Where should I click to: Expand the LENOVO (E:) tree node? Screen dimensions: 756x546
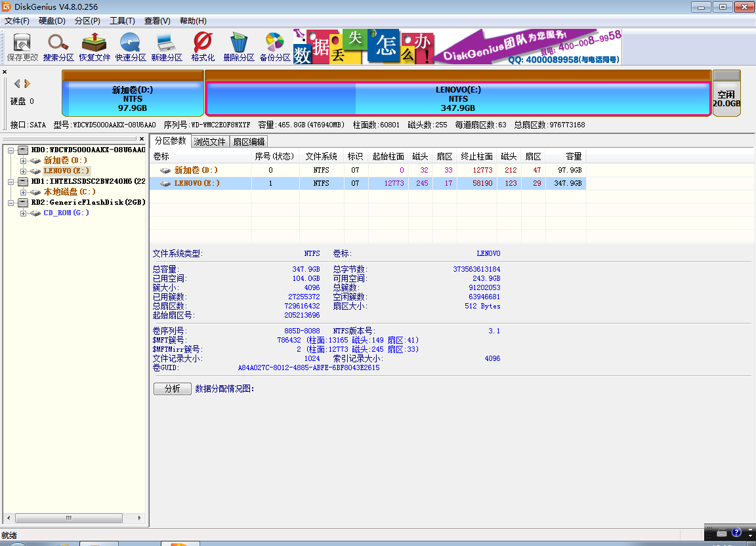[x=23, y=171]
